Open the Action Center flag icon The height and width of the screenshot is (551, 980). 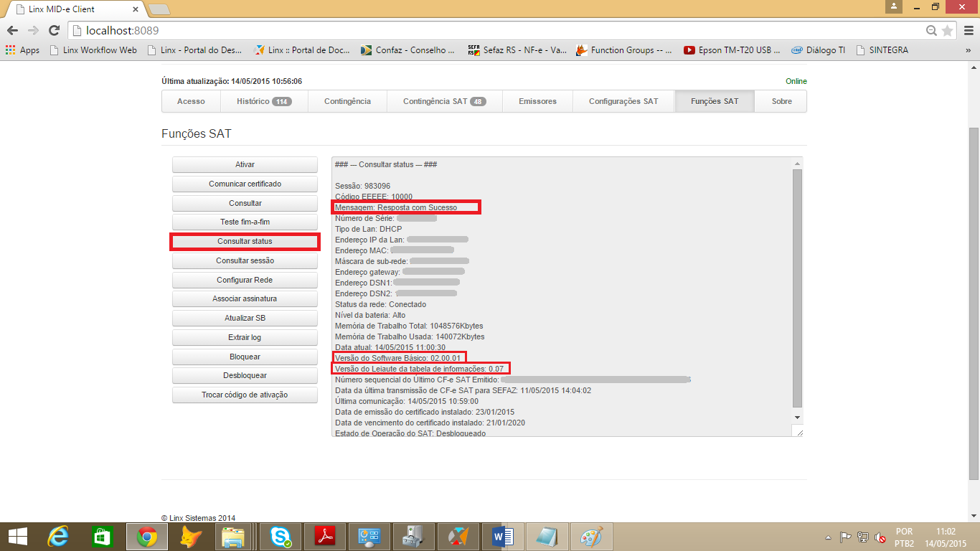pos(845,537)
